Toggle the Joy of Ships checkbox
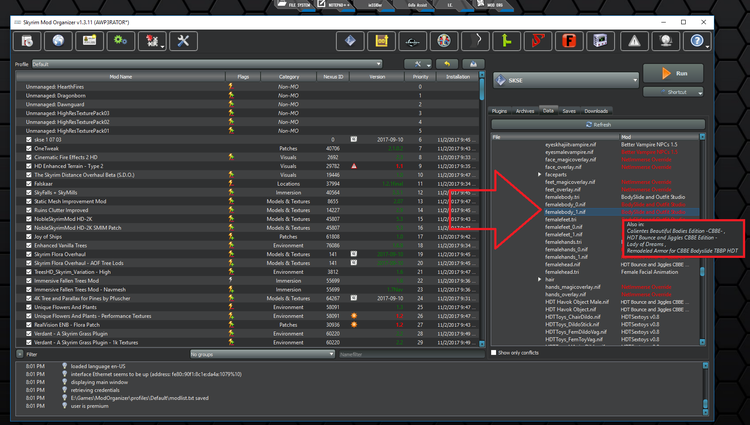The height and width of the screenshot is (425, 750). pos(29,237)
